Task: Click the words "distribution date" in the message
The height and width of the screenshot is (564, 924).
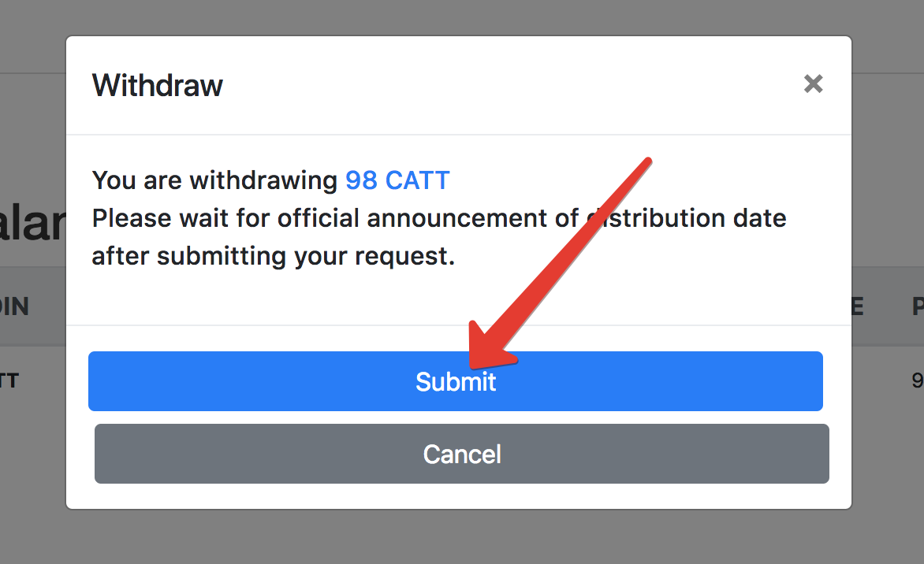Action: (694, 218)
